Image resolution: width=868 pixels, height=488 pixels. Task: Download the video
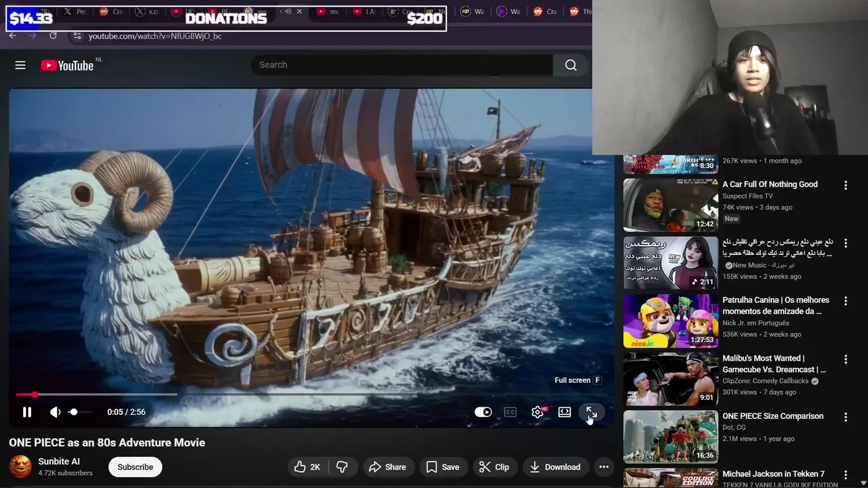tap(555, 467)
